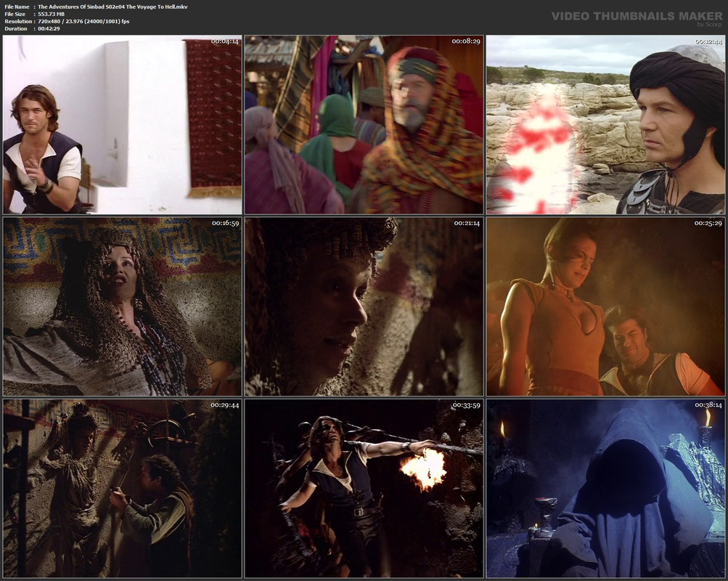Click the 'File Size' label
The height and width of the screenshot is (581, 728).
pos(15,14)
